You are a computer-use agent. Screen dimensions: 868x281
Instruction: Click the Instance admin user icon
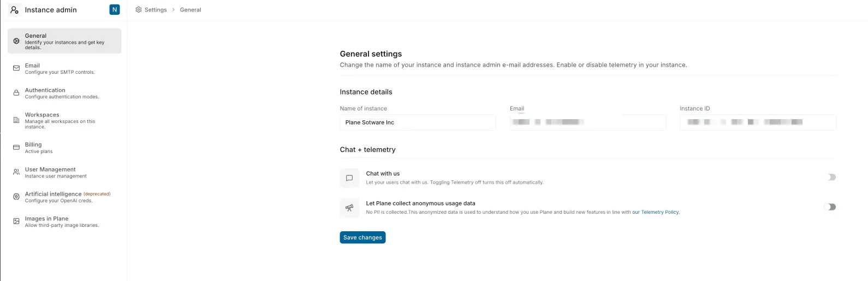(x=14, y=10)
